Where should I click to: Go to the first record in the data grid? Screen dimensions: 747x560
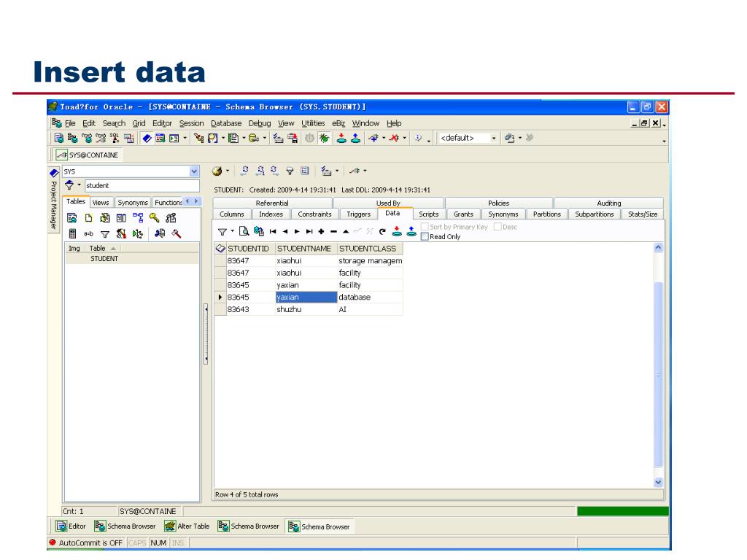click(x=273, y=231)
